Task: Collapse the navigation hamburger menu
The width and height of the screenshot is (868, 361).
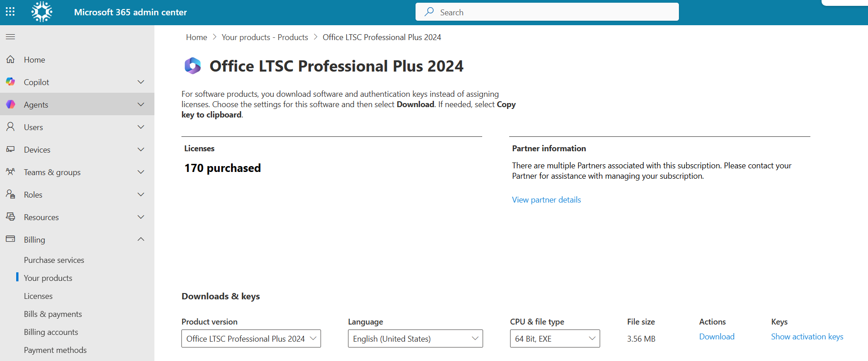Action: 10,36
